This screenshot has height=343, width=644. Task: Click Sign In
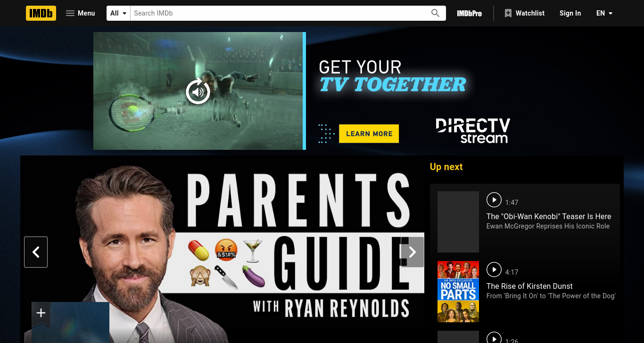click(570, 13)
